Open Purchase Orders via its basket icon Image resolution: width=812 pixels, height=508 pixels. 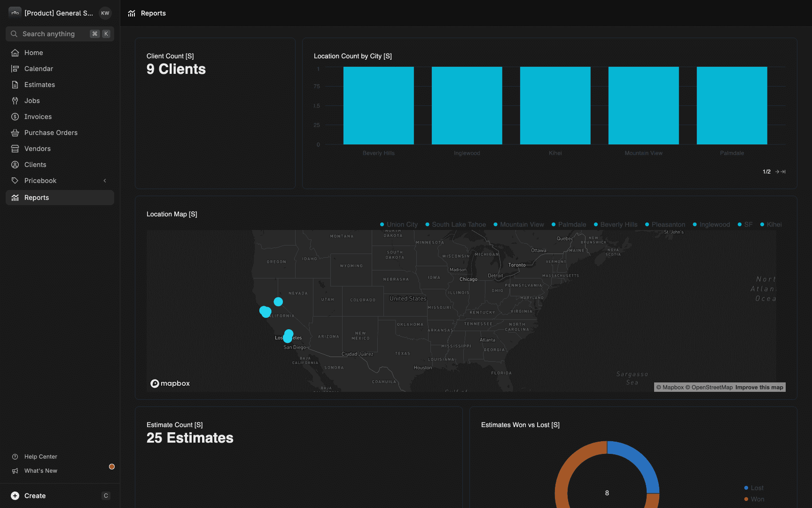click(15, 133)
